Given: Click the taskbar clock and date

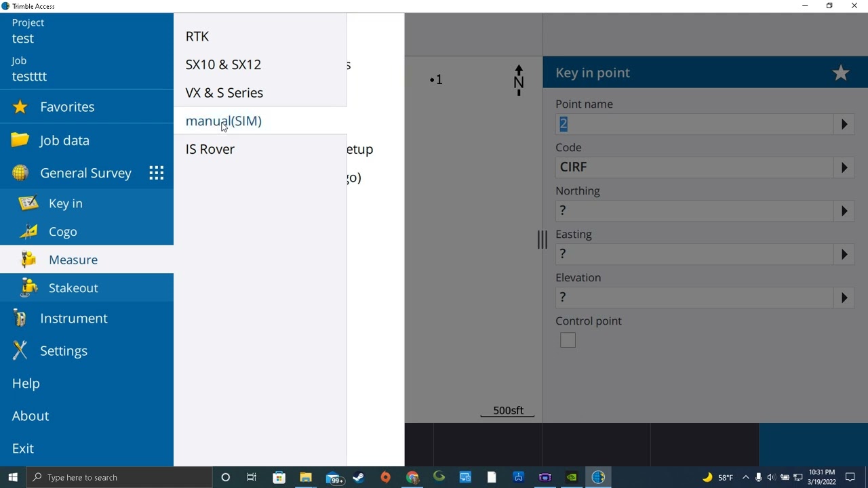Looking at the screenshot, I should (821, 477).
